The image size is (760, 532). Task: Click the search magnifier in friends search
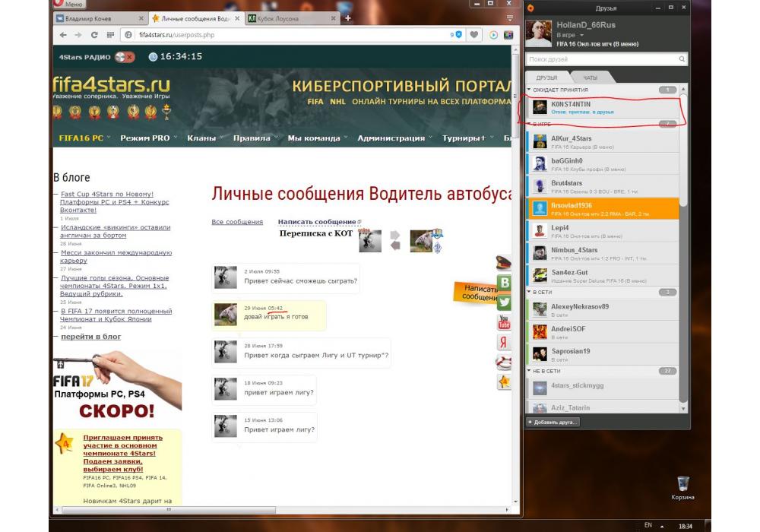point(682,59)
